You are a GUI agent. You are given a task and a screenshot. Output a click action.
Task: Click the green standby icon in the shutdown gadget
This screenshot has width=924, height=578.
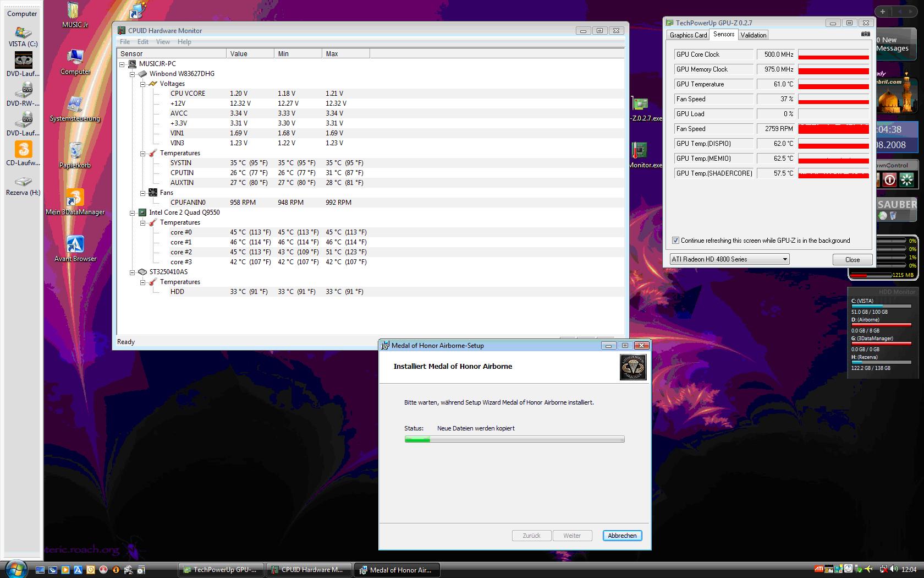[906, 180]
